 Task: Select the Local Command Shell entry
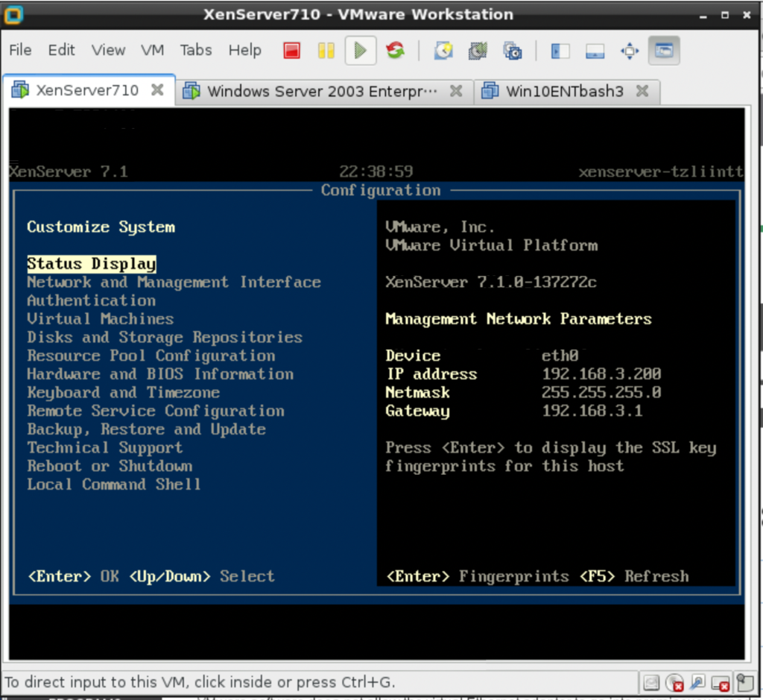pos(114,485)
